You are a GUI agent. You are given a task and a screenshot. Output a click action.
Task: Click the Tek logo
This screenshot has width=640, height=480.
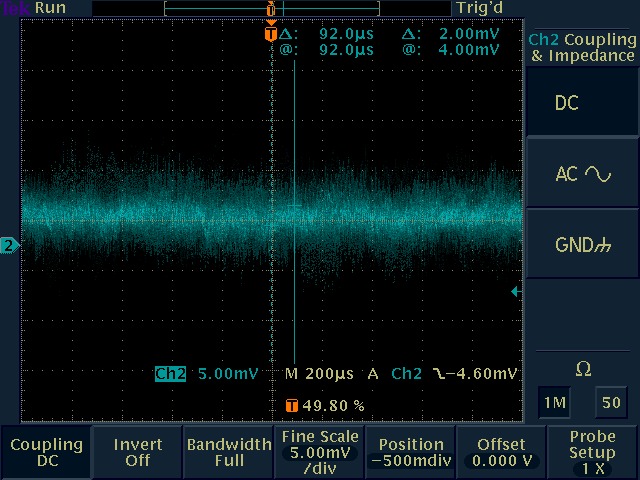click(16, 8)
